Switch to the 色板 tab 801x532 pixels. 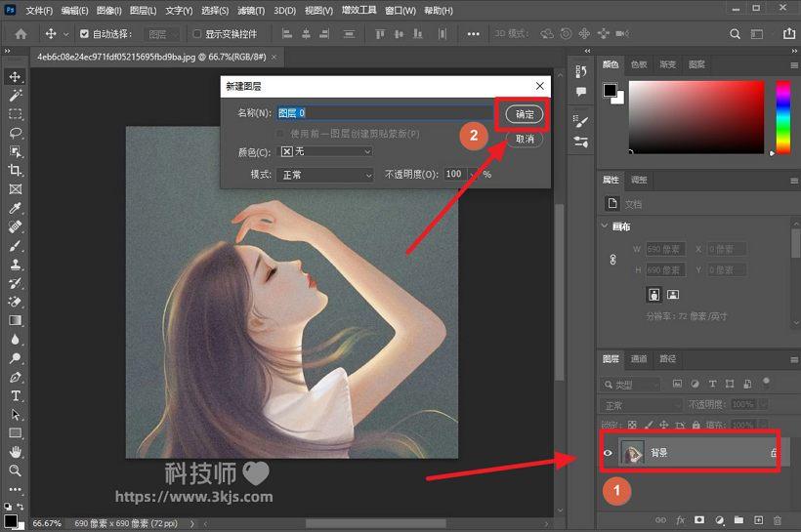click(x=639, y=64)
